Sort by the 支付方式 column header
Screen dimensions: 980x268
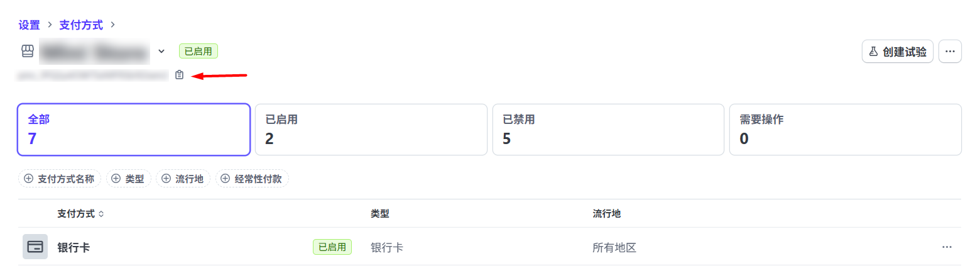pyautogui.click(x=80, y=214)
